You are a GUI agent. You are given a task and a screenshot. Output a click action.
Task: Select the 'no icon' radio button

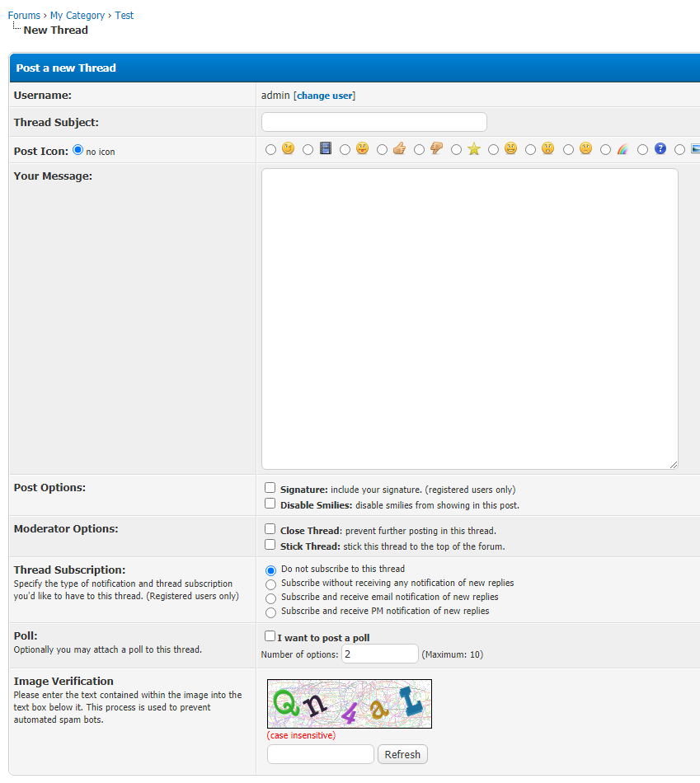pos(78,150)
